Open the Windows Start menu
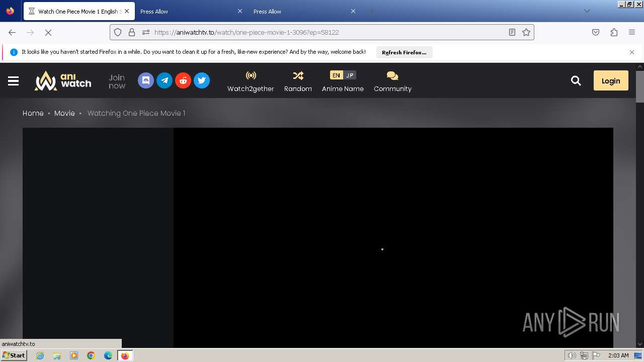 pyautogui.click(x=14, y=355)
